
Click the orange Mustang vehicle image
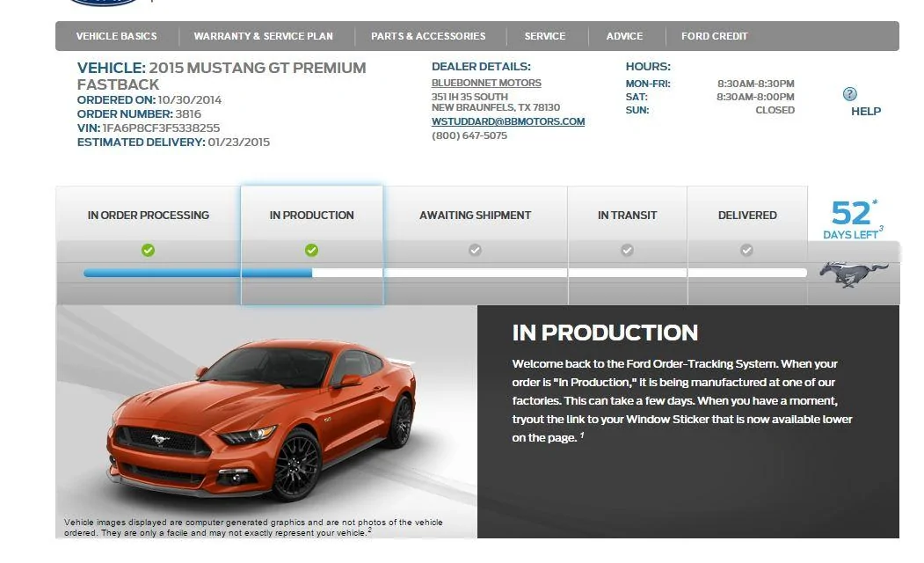(x=261, y=420)
